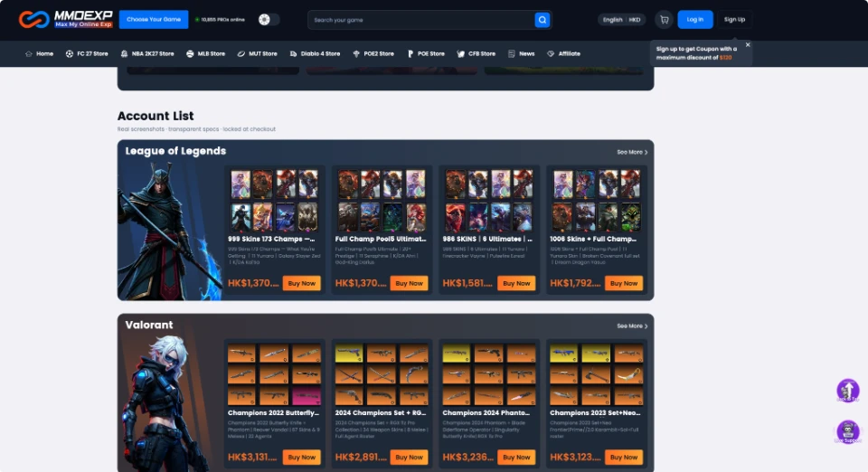Click the POE Store P icon
Screen dimensions: 868x472
(410, 53)
